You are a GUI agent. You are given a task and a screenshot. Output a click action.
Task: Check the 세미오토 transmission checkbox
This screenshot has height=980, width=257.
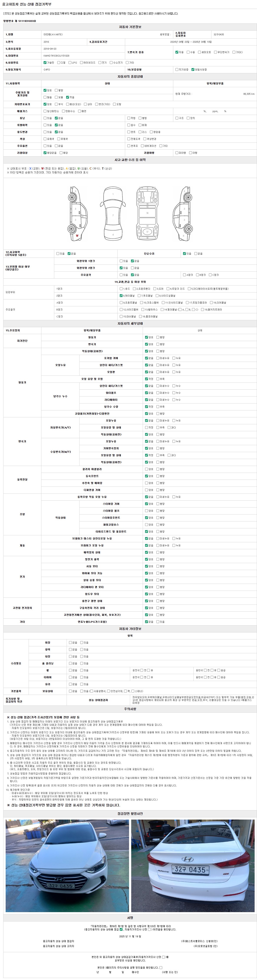(200, 52)
